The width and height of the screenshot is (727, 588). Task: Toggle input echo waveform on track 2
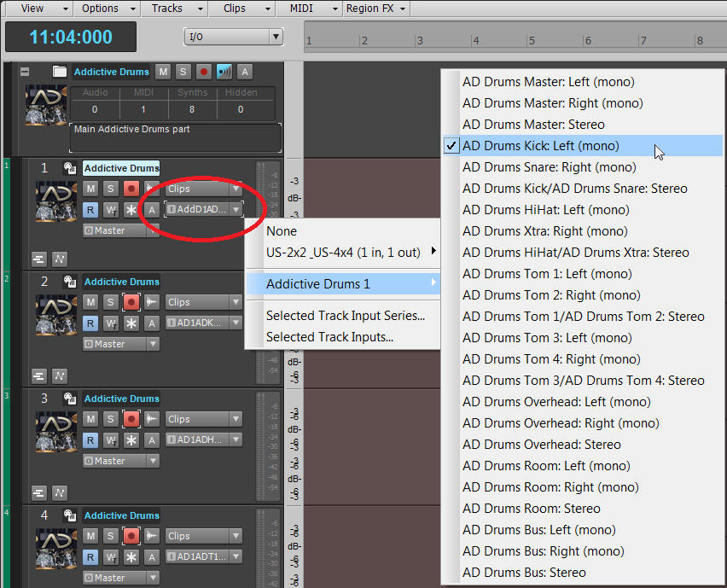coord(152,302)
